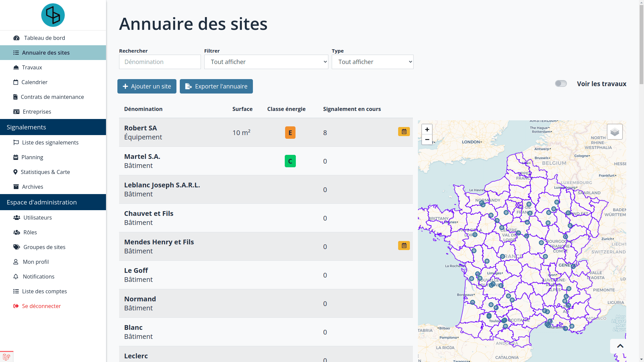This screenshot has height=362, width=644.
Task: Click the calendar icon on Mendes Henry et Fils row
Action: 404,246
